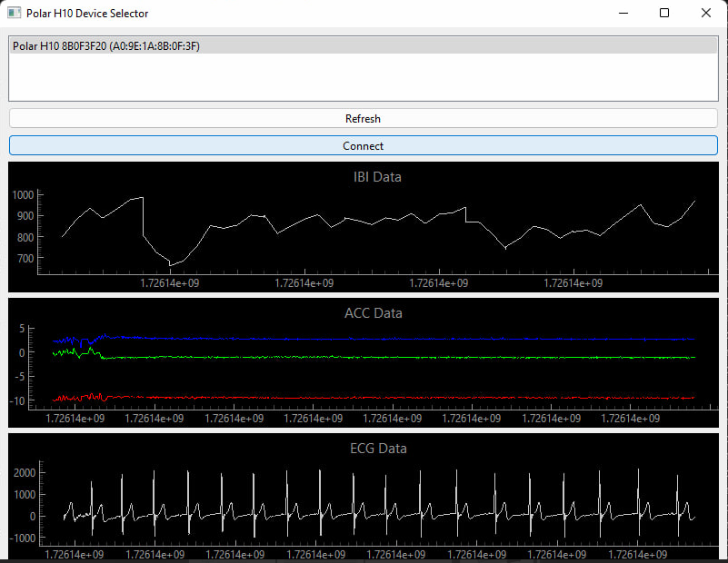Select the Polar H10 8B0F3F20 device entry
728x563 pixels.
(x=106, y=46)
